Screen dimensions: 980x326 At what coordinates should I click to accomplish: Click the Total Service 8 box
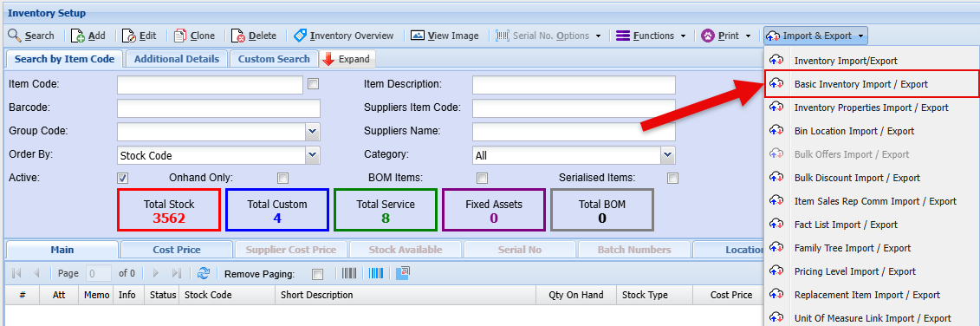[386, 211]
